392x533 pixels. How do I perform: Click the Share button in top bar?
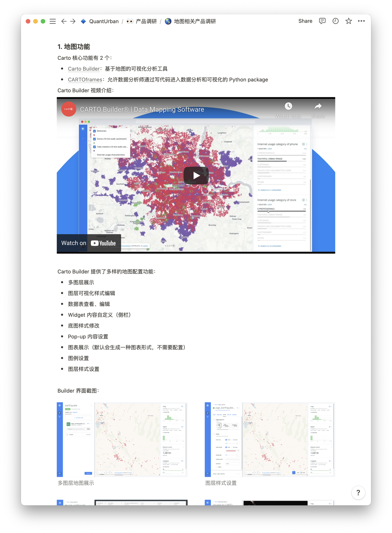click(305, 21)
